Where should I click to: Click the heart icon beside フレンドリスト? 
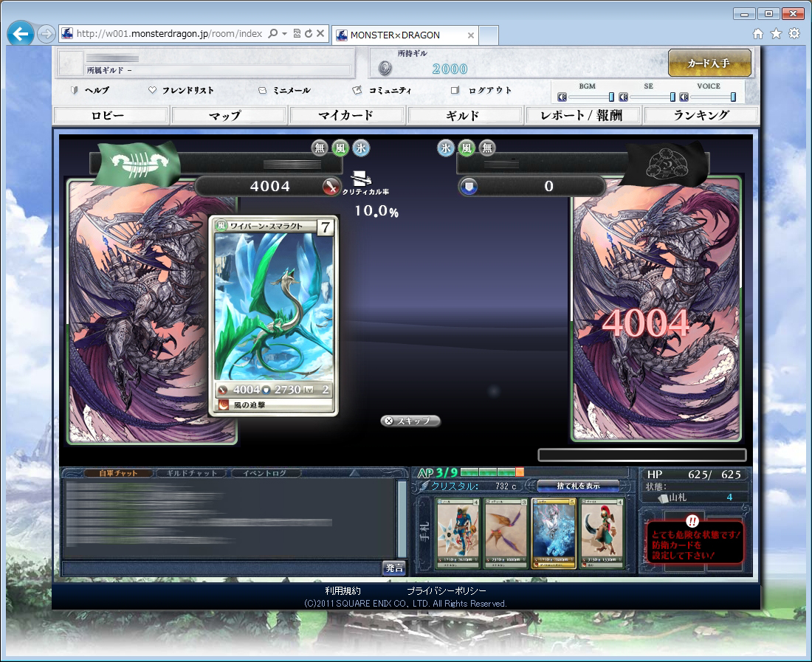[x=152, y=90]
